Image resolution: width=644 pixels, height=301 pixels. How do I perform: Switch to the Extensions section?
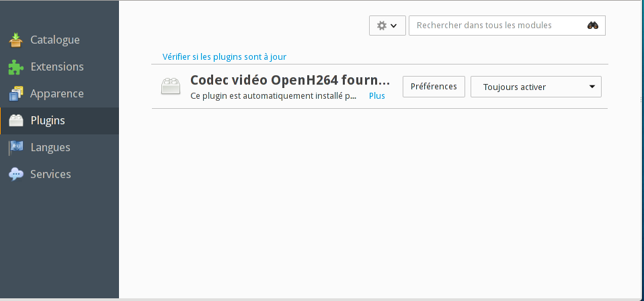pyautogui.click(x=60, y=67)
